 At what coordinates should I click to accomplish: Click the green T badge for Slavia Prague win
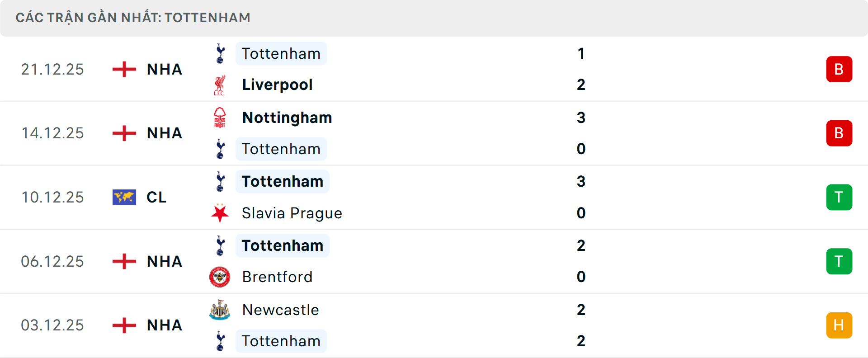coord(839,197)
